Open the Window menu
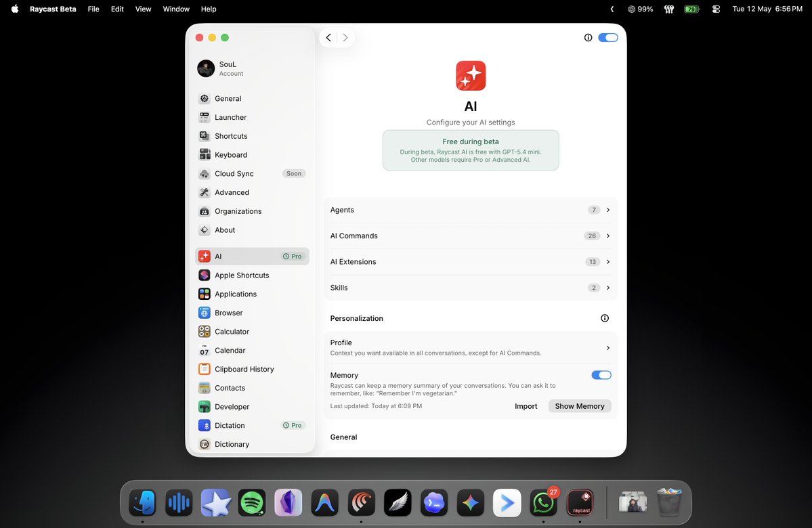 176,9
